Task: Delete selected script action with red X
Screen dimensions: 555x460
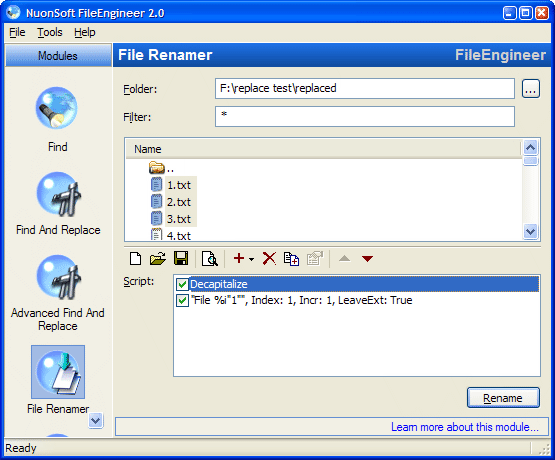Action: point(269,259)
